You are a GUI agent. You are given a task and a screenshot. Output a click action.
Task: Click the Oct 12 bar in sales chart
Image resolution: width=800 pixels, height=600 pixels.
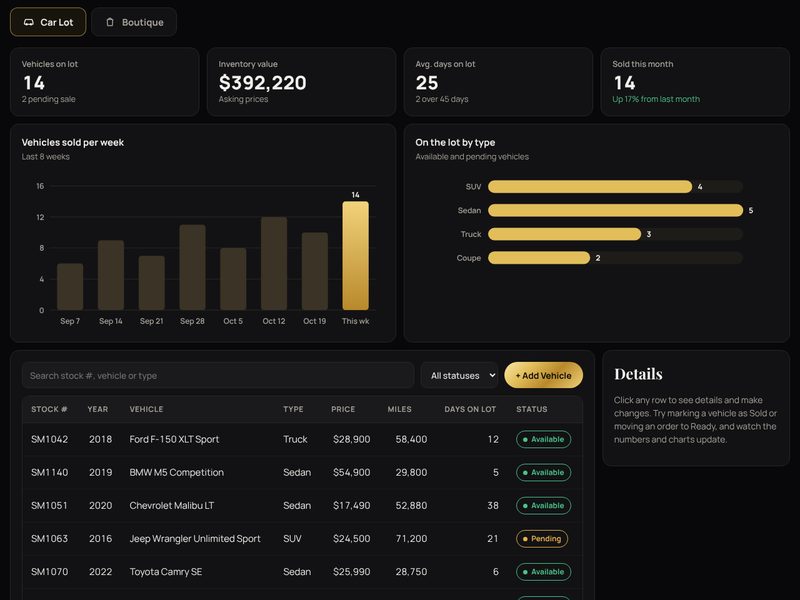[274, 263]
